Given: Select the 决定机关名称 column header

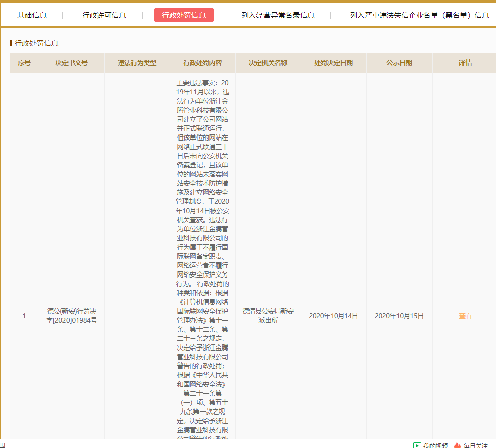Looking at the screenshot, I should click(268, 63).
